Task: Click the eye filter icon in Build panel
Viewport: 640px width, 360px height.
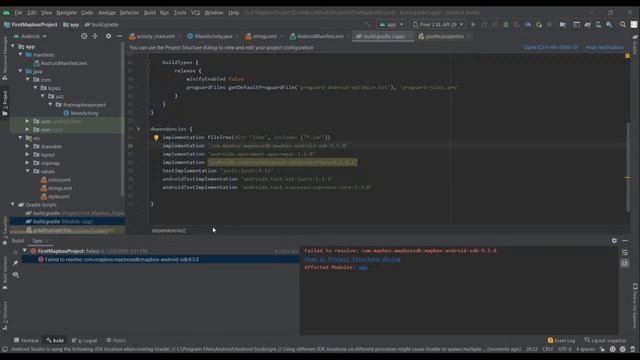Action: point(16,275)
